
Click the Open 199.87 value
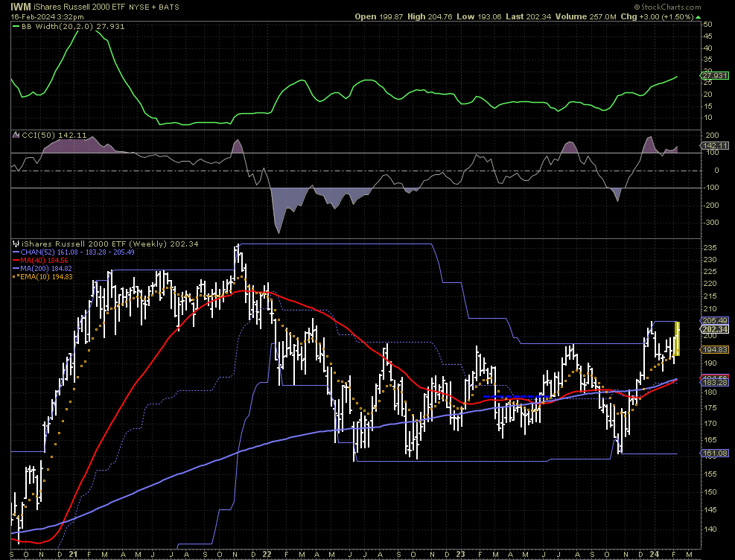pyautogui.click(x=379, y=16)
